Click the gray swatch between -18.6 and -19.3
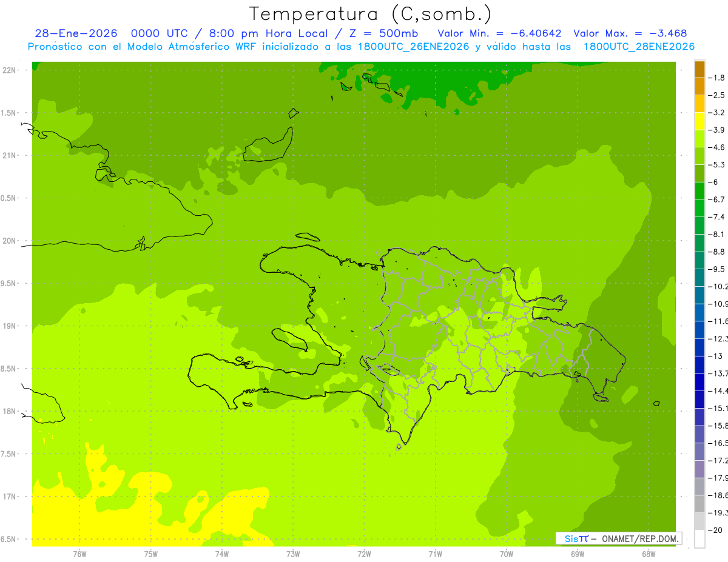Viewport: 728px width, 562px height. point(699,504)
